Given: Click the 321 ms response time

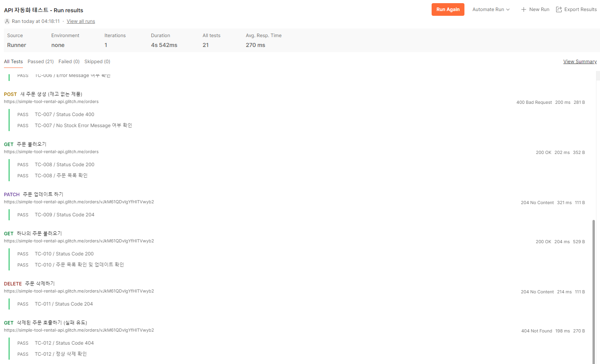Looking at the screenshot, I should (564, 203).
